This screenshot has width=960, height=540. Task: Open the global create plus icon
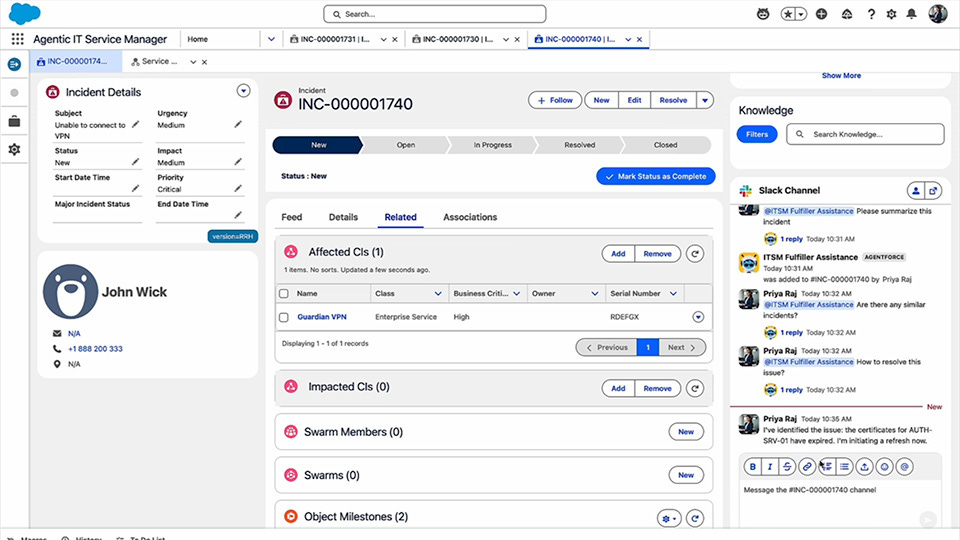click(822, 14)
